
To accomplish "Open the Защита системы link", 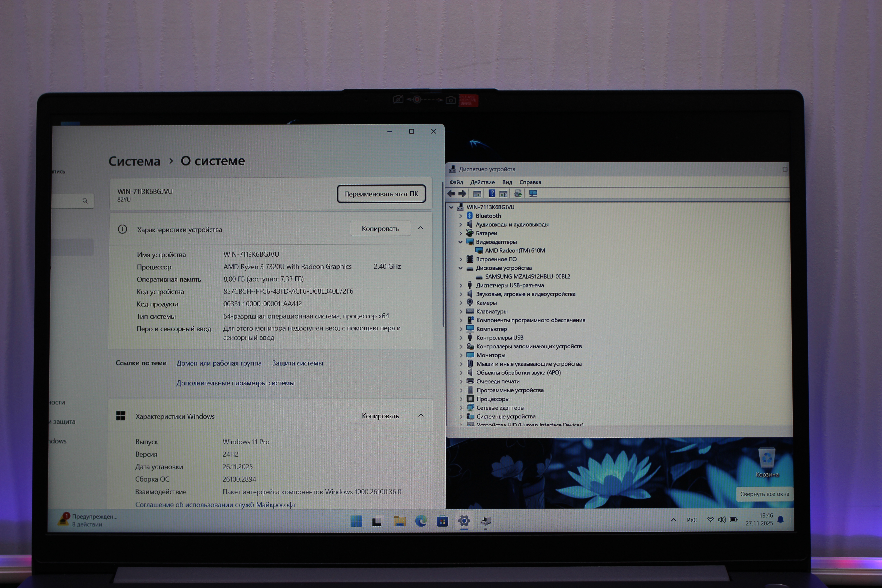I will tap(297, 363).
